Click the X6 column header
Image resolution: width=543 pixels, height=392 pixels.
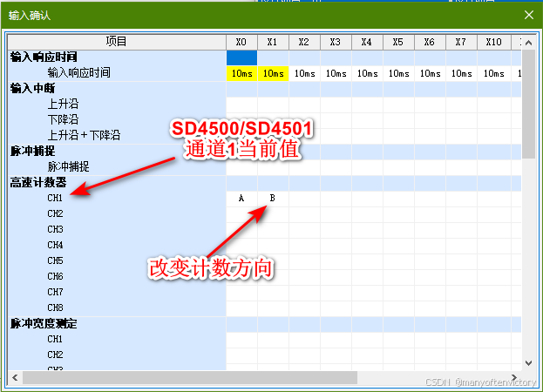click(430, 42)
